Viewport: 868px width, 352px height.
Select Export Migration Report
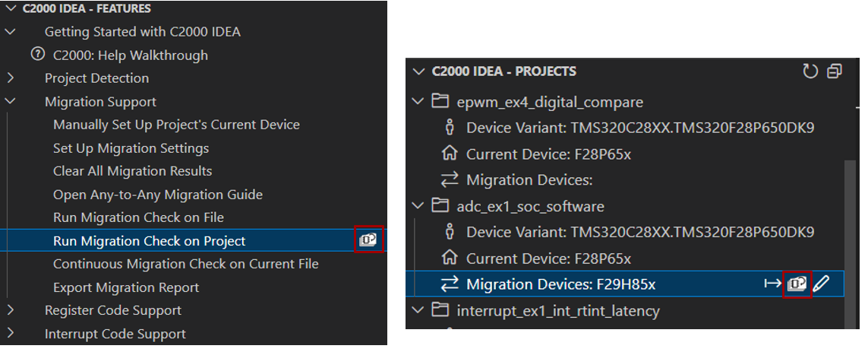point(126,287)
